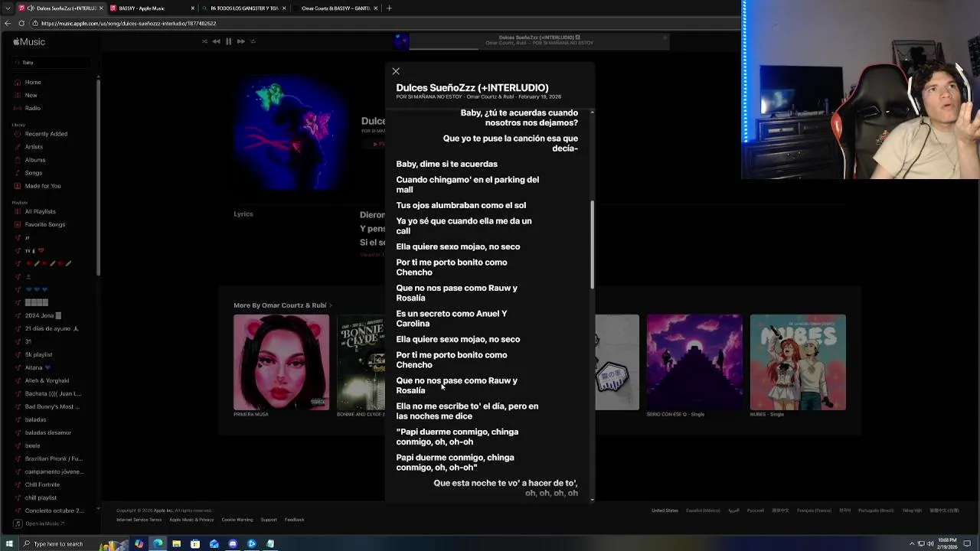
Task: Open SERIO CON ESE Q single thumbnail
Action: pyautogui.click(x=694, y=362)
